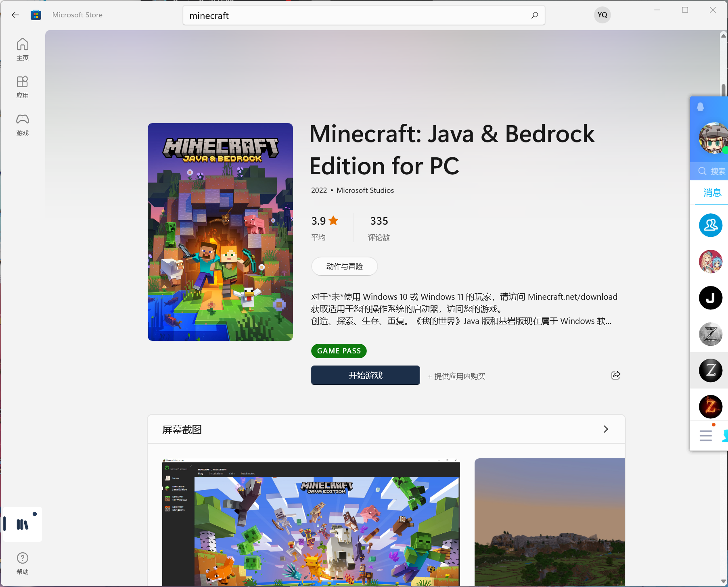This screenshot has width=728, height=587.
Task: Switch to QQ 消息 tab
Action: tap(712, 193)
